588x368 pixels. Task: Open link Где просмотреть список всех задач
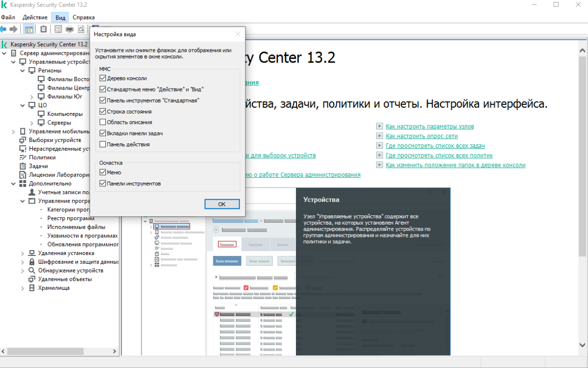point(435,146)
